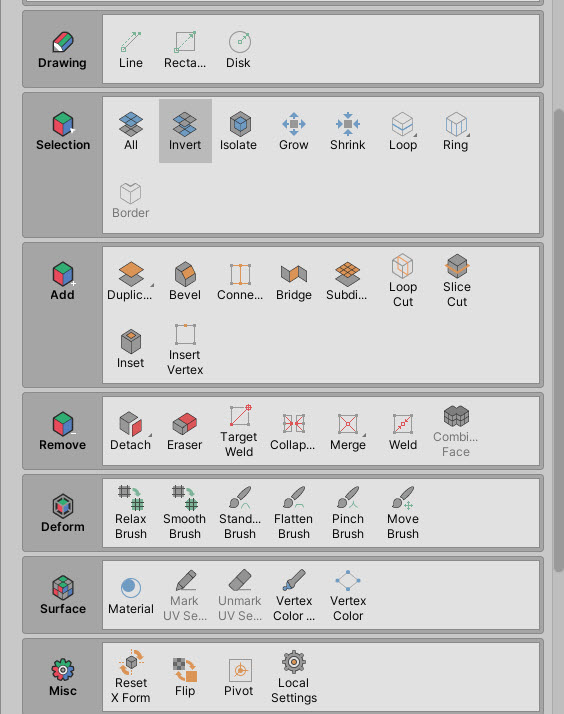This screenshot has height=714, width=564.
Task: Click the Border selection tool
Action: 131,199
